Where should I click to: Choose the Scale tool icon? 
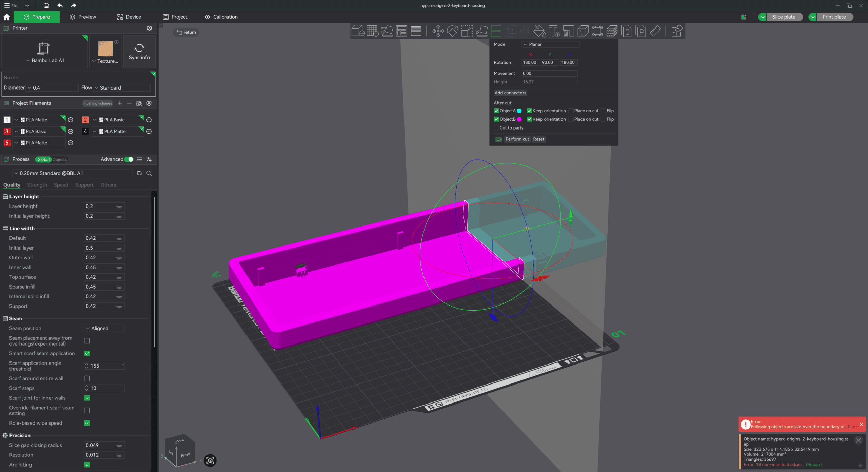(467, 31)
